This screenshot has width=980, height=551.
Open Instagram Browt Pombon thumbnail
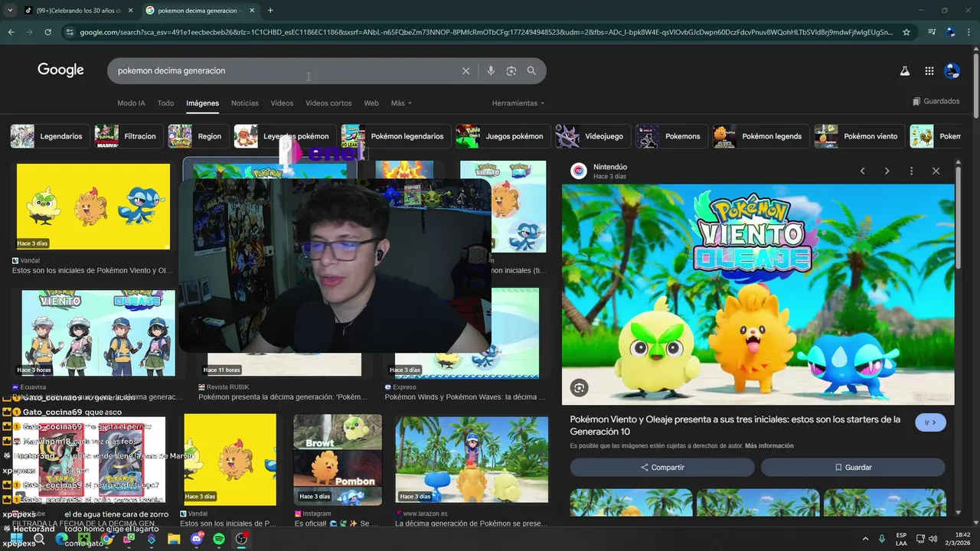[338, 459]
